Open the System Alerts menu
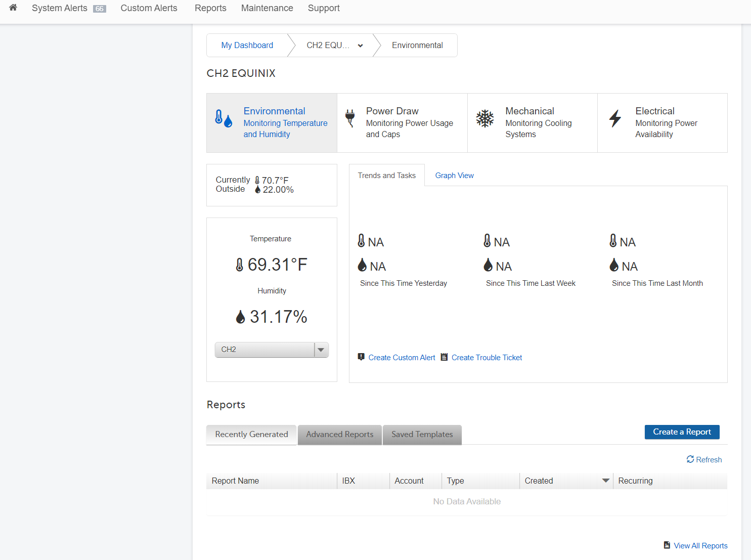The image size is (751, 560). (x=60, y=8)
